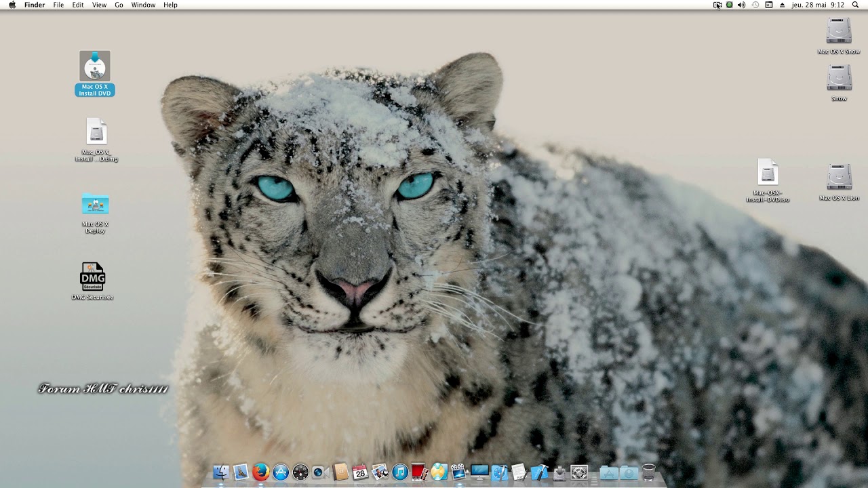868x488 pixels.
Task: Open the screen sharing status menu icon
Action: pyautogui.click(x=717, y=5)
